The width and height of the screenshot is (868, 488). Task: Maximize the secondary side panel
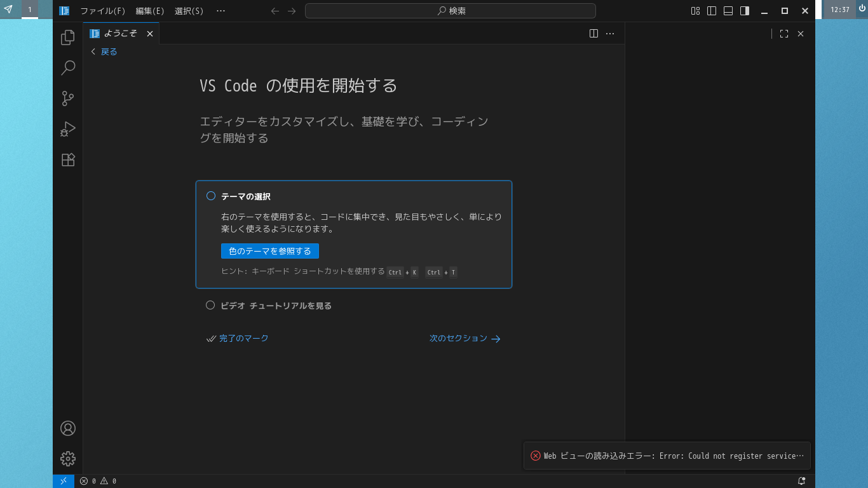(784, 34)
